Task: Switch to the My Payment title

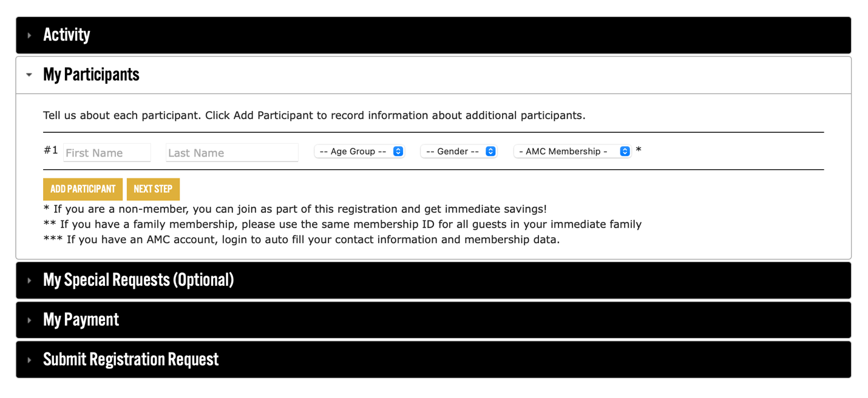Action: coord(81,320)
